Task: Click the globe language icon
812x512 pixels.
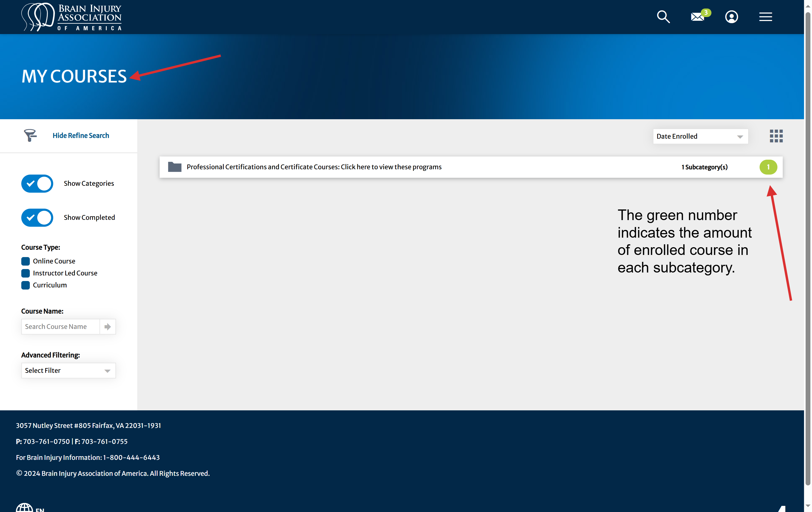Action: point(24,507)
